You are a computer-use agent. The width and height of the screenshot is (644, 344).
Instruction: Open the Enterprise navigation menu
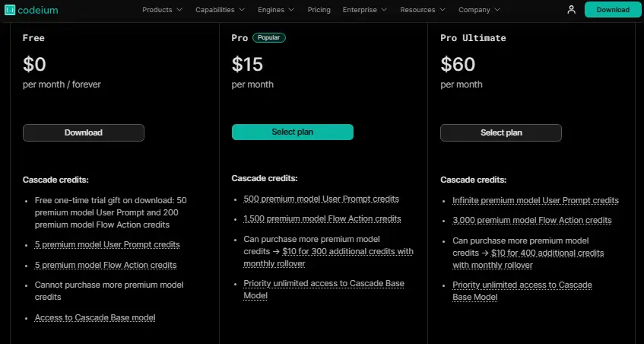[365, 10]
